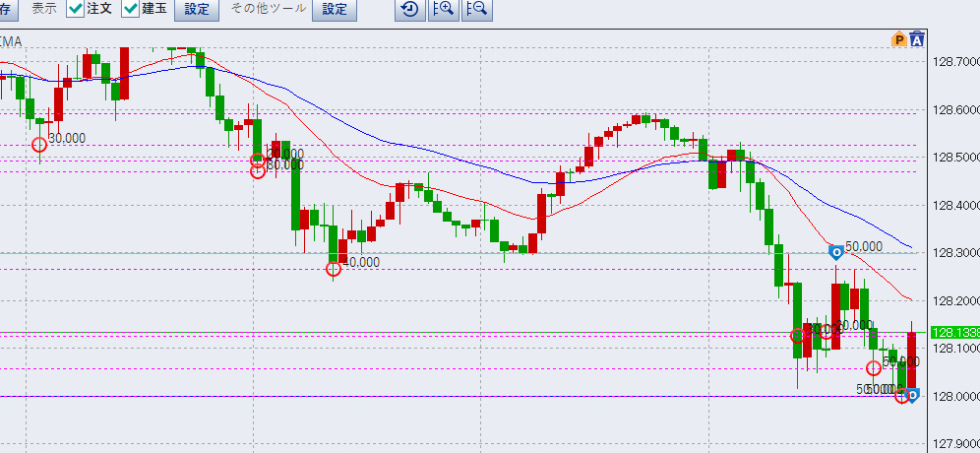The width and height of the screenshot is (980, 453).
Task: Toggle the 建玉 (positions) display checkbox
Action: [x=131, y=10]
